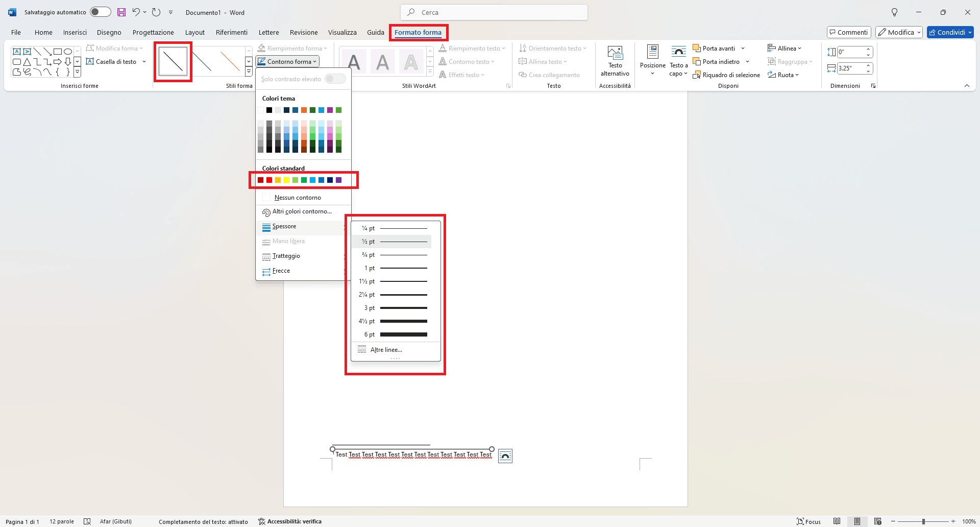Open the Revisione tab
Viewport: 980px width, 527px height.
(304, 32)
